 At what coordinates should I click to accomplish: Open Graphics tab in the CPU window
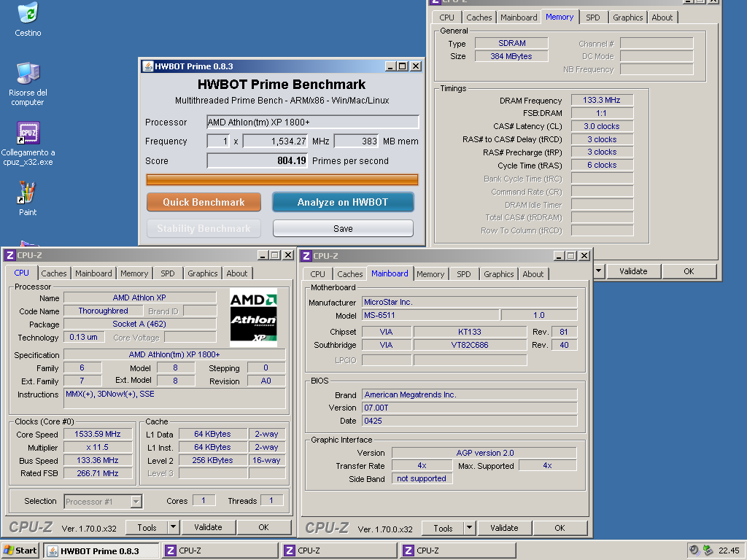203,273
